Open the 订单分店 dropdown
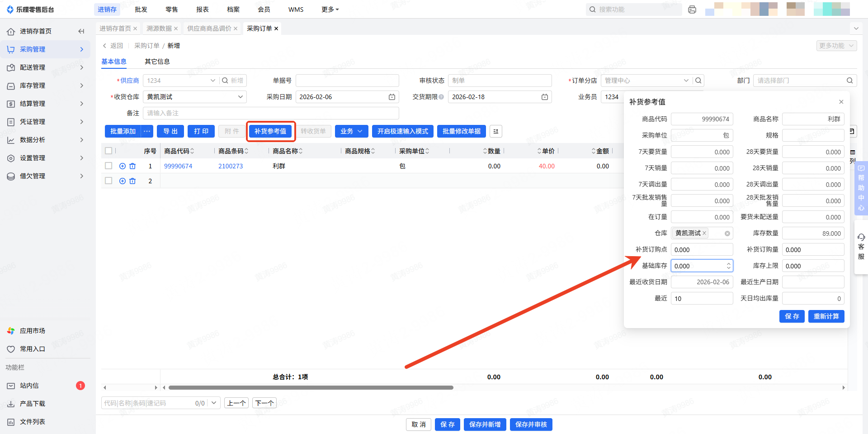Image resolution: width=868 pixels, height=434 pixels. point(647,81)
